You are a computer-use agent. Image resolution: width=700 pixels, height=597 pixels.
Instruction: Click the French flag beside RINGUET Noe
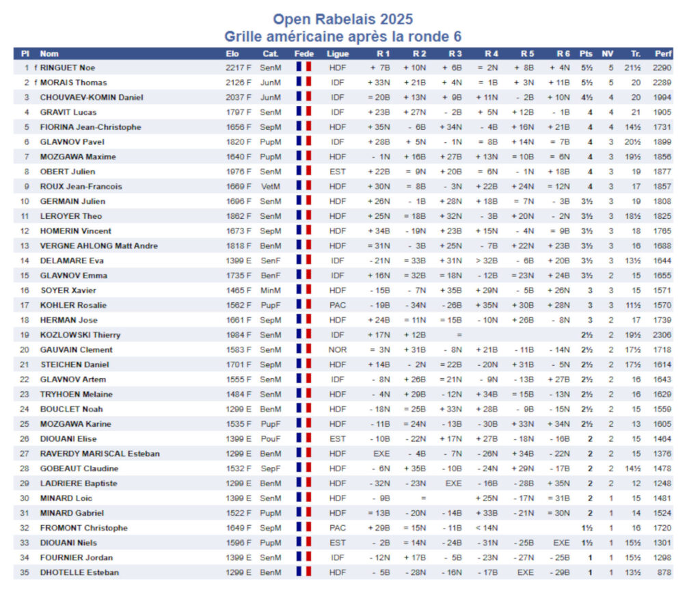pyautogui.click(x=304, y=67)
